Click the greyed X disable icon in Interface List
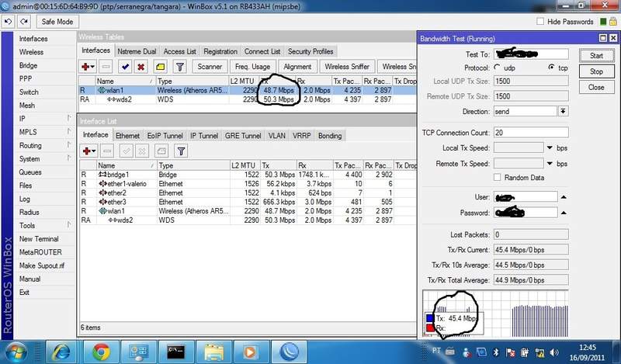Image resolution: width=621 pixels, height=364 pixels. tap(142, 151)
